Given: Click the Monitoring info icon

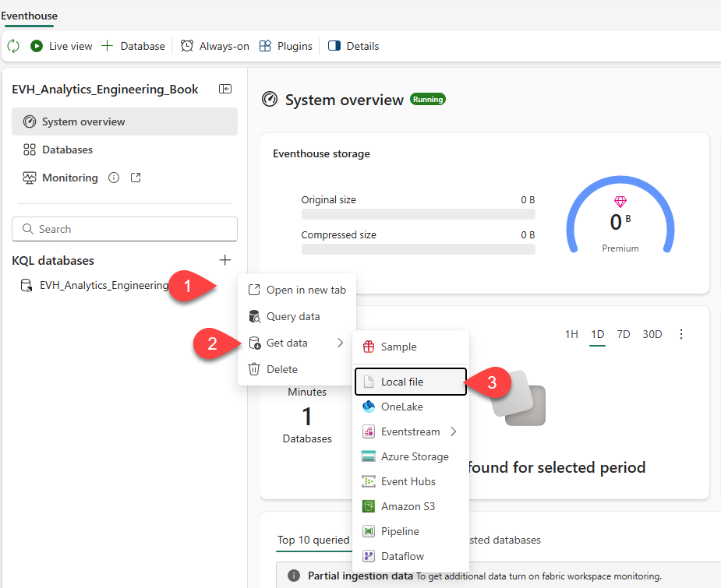Looking at the screenshot, I should pos(114,178).
